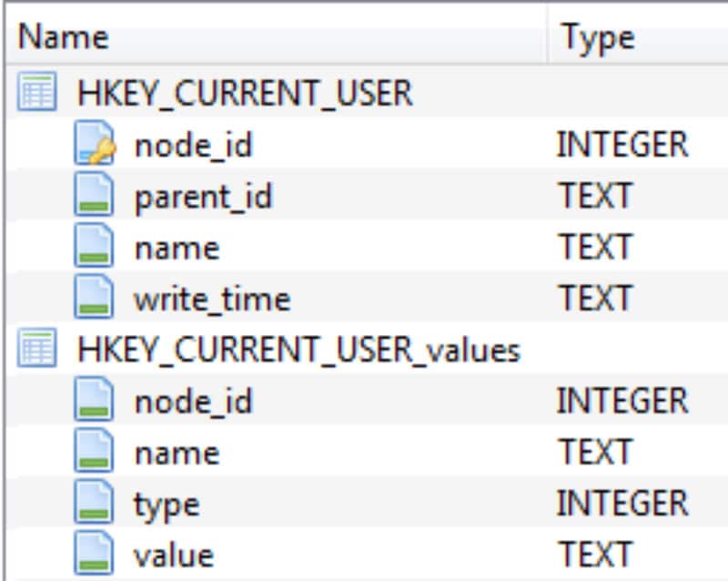
Task: Click the column icon next to write_time
Action: [x=95, y=299]
